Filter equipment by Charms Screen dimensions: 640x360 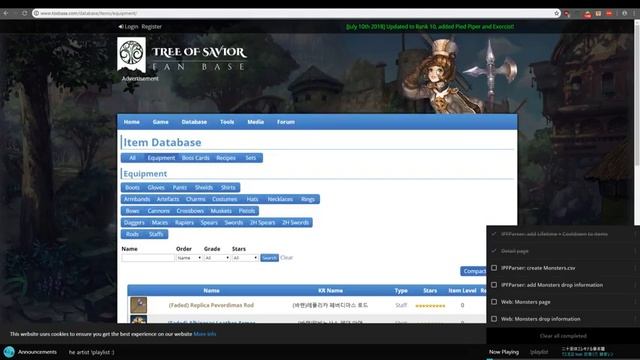click(x=196, y=199)
